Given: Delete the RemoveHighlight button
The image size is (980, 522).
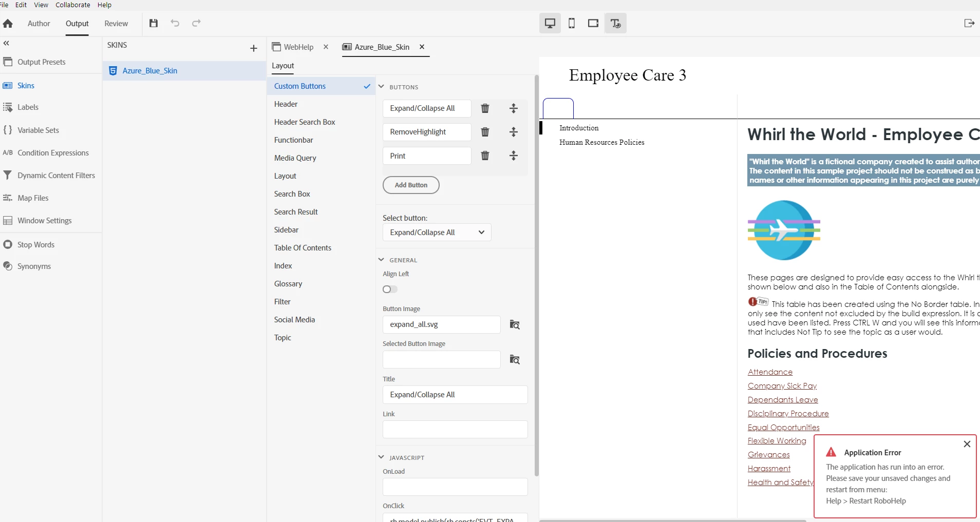Looking at the screenshot, I should [x=485, y=132].
